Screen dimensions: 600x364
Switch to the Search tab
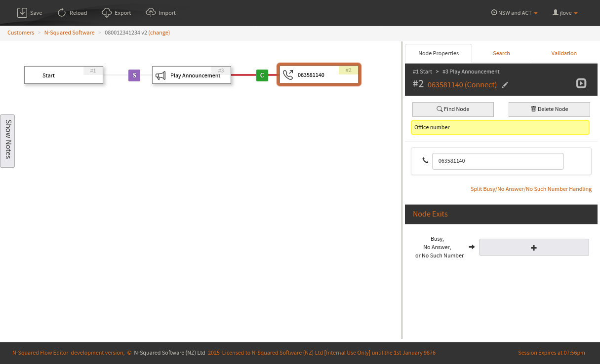coord(501,53)
